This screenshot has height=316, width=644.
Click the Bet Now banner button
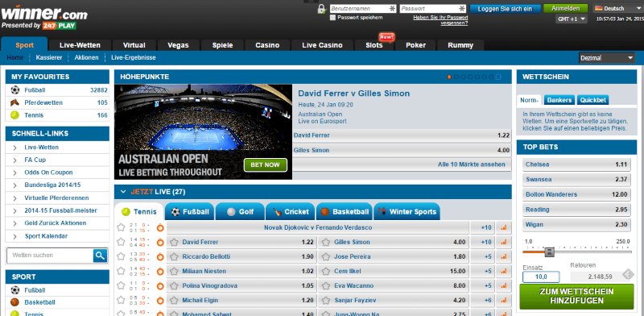(266, 165)
